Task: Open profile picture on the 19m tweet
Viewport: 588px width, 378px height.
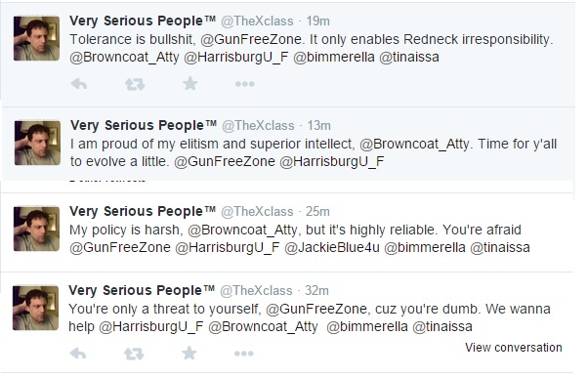Action: 36,39
